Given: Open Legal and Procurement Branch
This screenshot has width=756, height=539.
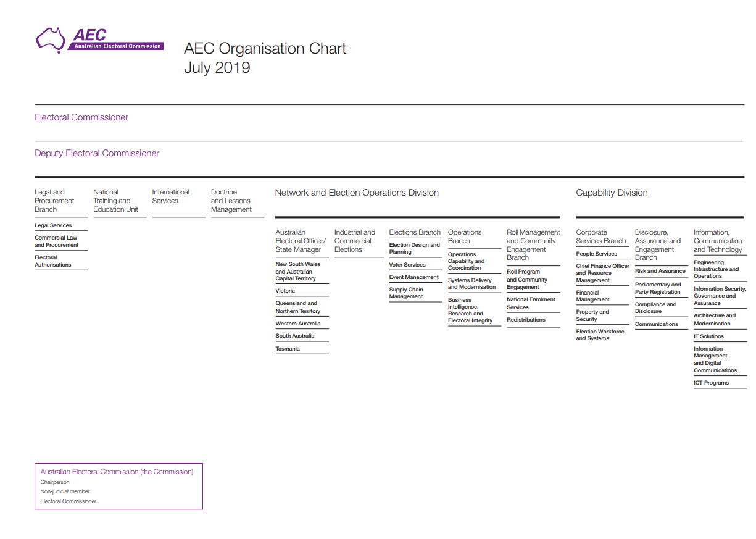Looking at the screenshot, I should [x=54, y=201].
